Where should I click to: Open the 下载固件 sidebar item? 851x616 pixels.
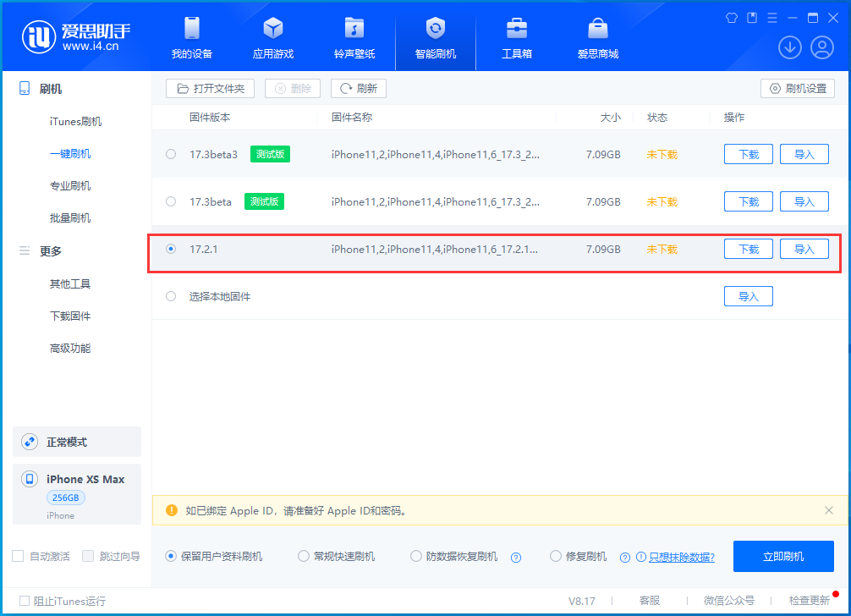(x=69, y=316)
